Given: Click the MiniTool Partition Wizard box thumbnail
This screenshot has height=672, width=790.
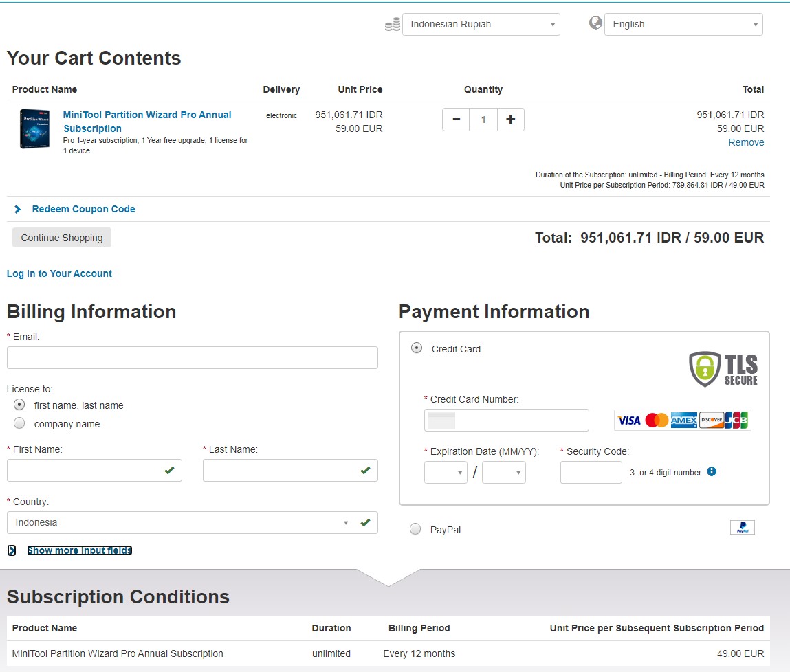Looking at the screenshot, I should (x=35, y=129).
